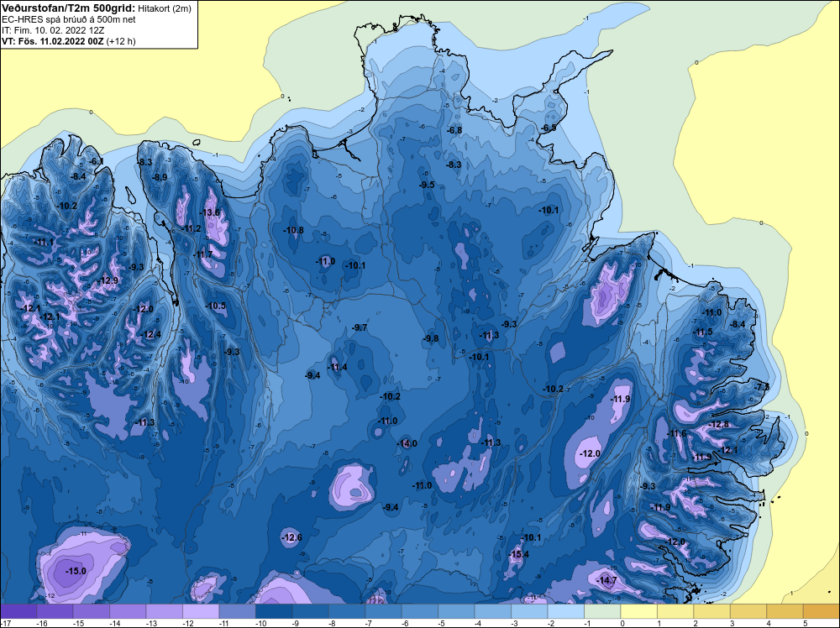The height and width of the screenshot is (628, 840).
Task: Click the -9.8 temperature value
Action: click(431, 338)
